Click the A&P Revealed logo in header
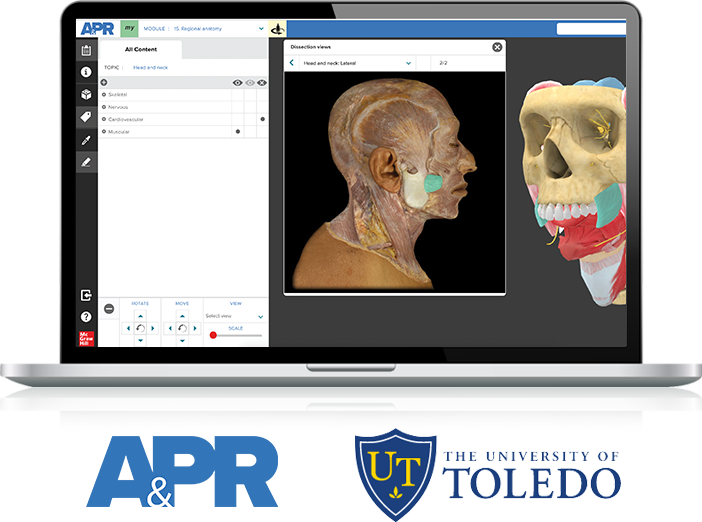 tap(97, 29)
